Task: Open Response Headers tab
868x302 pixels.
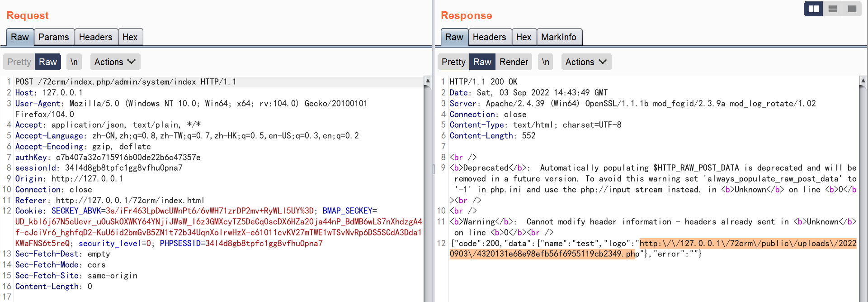Action: coord(490,37)
